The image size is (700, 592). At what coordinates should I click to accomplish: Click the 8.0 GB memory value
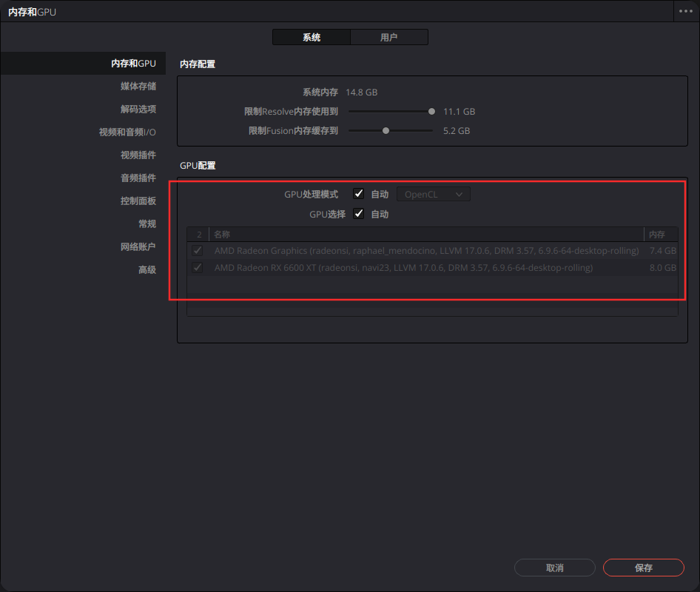tap(662, 267)
